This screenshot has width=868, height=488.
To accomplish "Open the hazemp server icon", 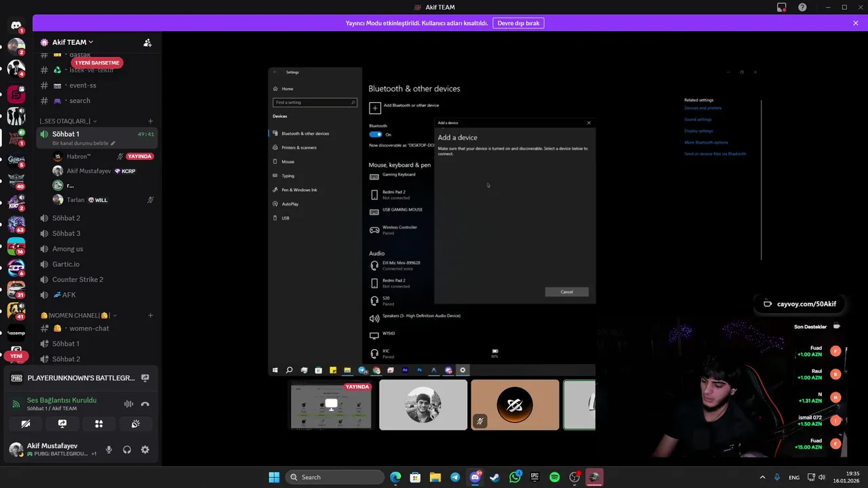I will click(16, 333).
